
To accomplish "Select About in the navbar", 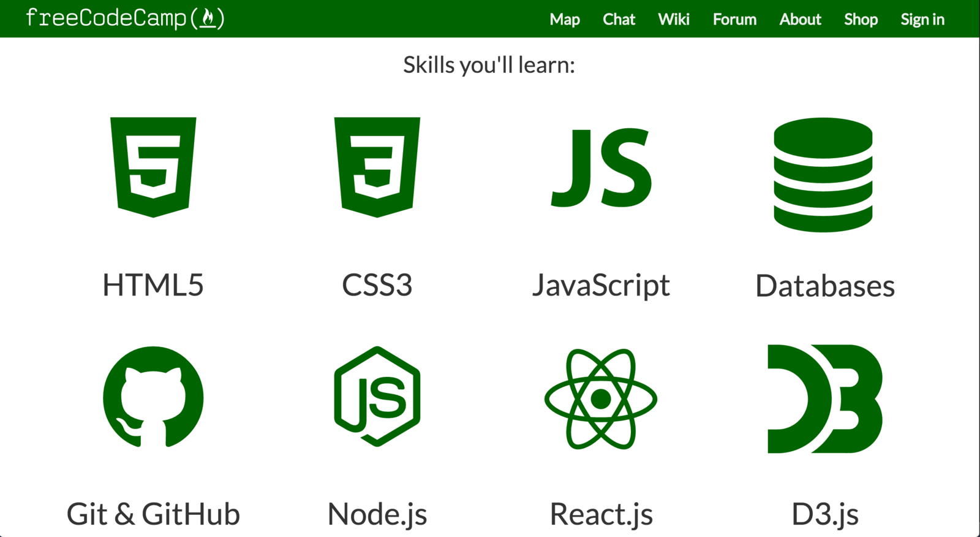I will (x=800, y=19).
